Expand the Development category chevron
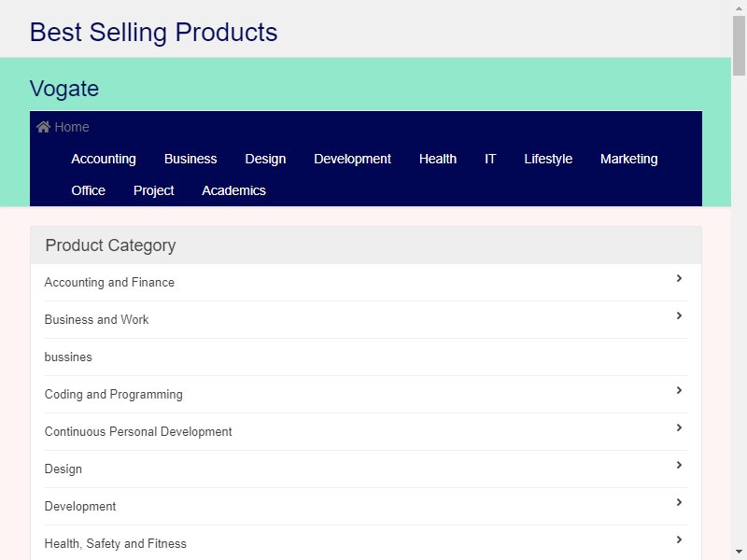This screenshot has width=747, height=560. (679, 502)
